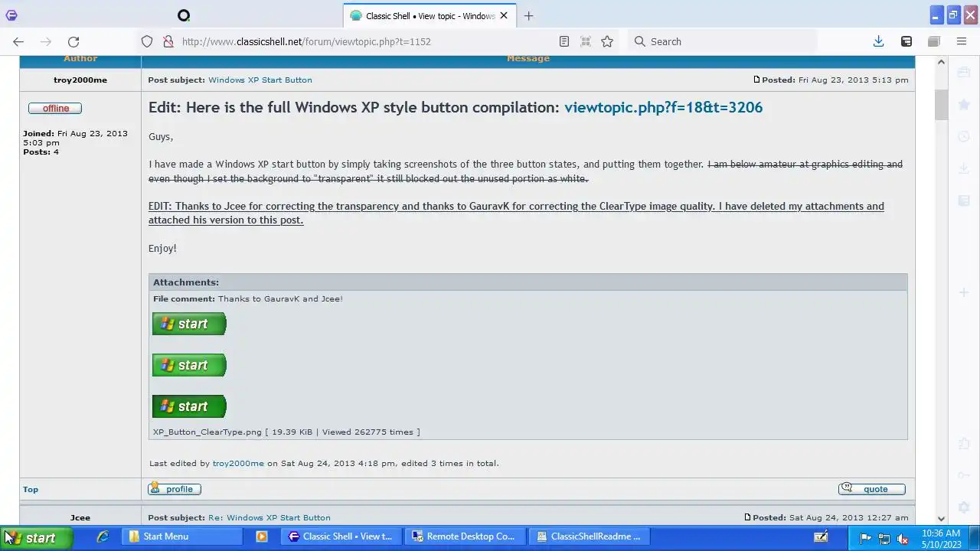
Task: Select the pinned tab with circle icon
Action: pyautogui.click(x=184, y=15)
